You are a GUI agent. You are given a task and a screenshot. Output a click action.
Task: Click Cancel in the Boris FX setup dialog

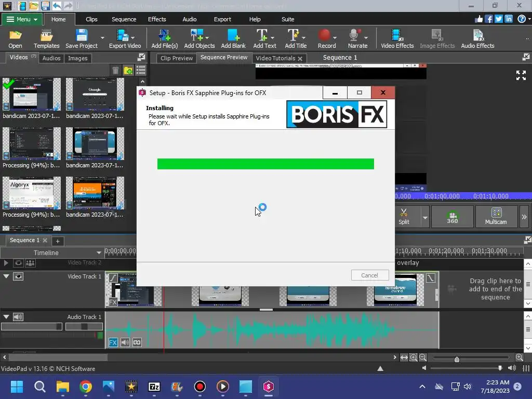tap(370, 275)
